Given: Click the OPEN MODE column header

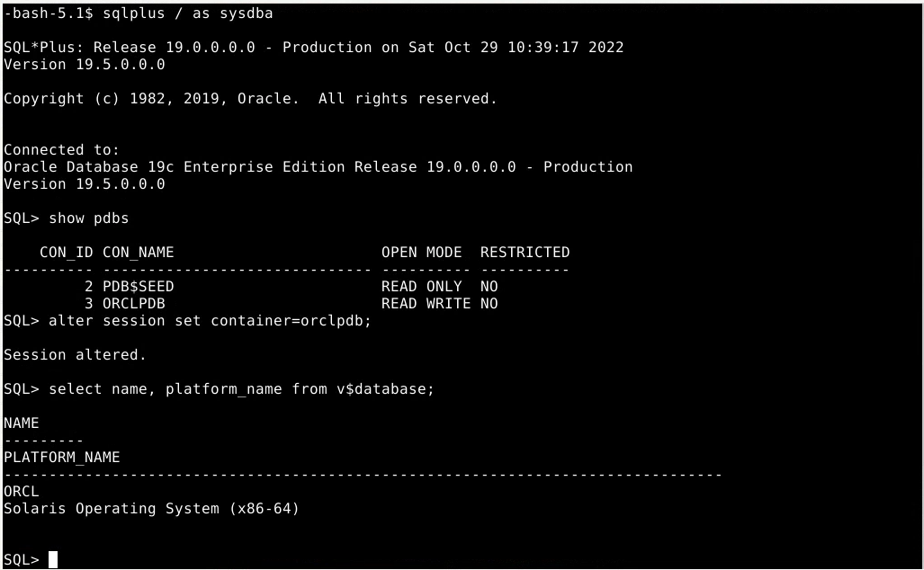Looking at the screenshot, I should 421,253.
